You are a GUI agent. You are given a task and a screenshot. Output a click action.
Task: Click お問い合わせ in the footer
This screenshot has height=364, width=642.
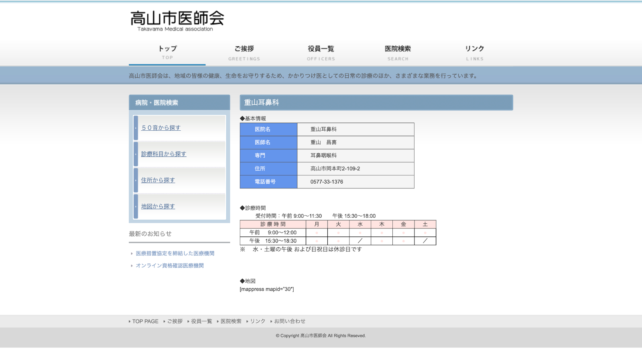[290, 321]
